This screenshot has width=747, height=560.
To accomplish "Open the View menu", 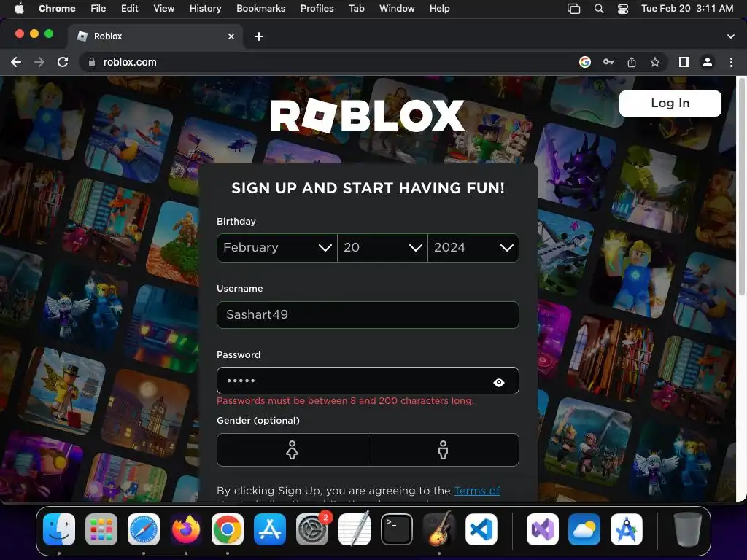I will pyautogui.click(x=163, y=8).
